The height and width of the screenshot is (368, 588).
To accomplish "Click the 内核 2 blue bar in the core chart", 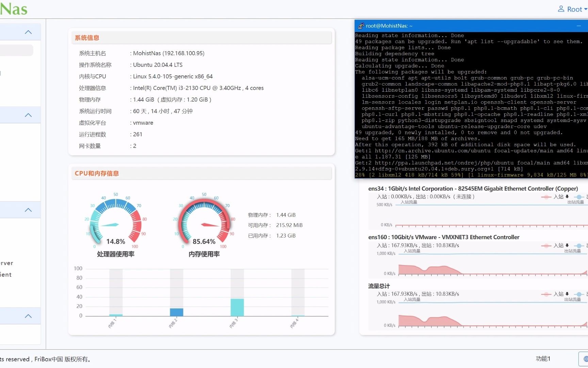I will (176, 312).
